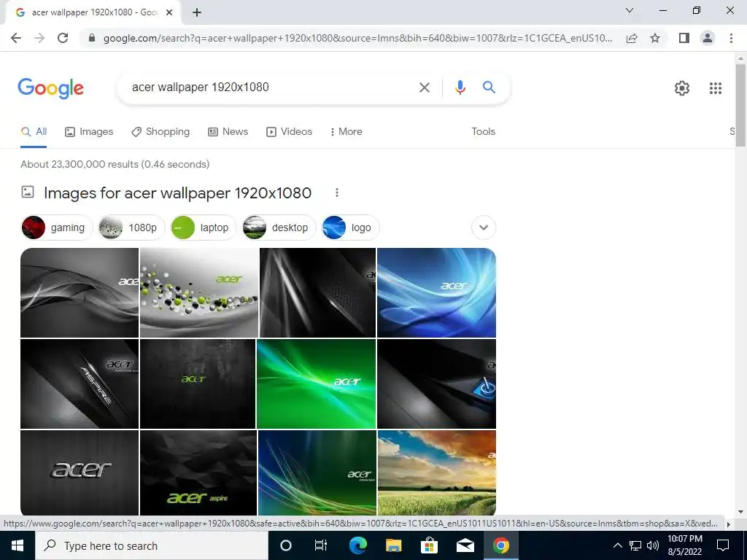Open the Windows Start menu
747x560 pixels.
point(18,545)
